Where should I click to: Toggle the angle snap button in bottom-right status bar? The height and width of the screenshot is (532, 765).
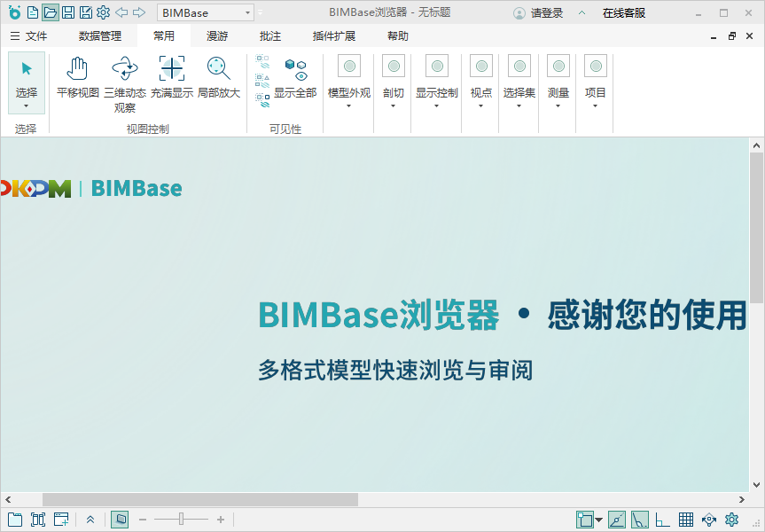click(x=640, y=520)
